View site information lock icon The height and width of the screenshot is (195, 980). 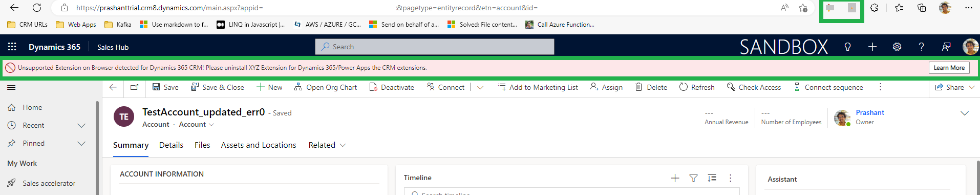[x=64, y=8]
